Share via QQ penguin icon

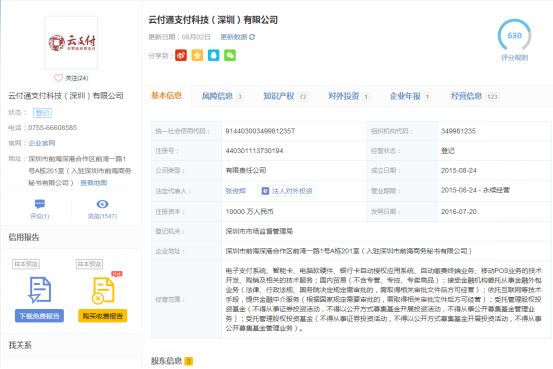tap(213, 55)
